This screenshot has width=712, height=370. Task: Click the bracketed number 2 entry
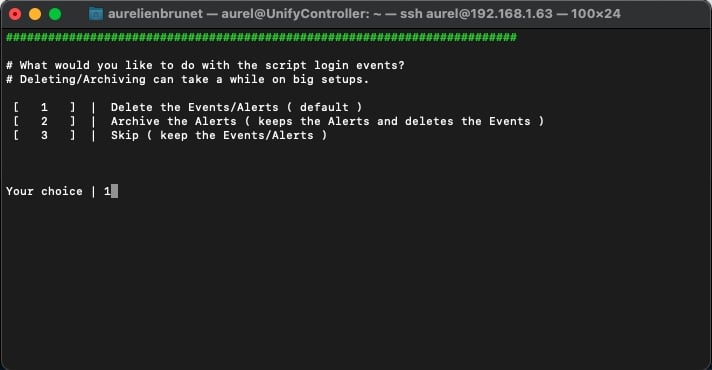click(44, 121)
